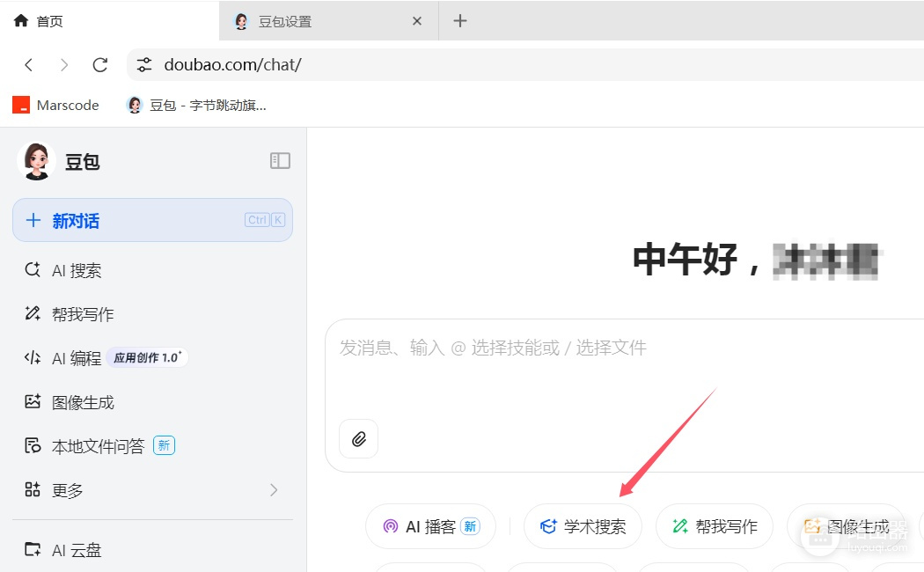Open a new browser tab
The width and height of the screenshot is (924, 572).
coord(459,21)
